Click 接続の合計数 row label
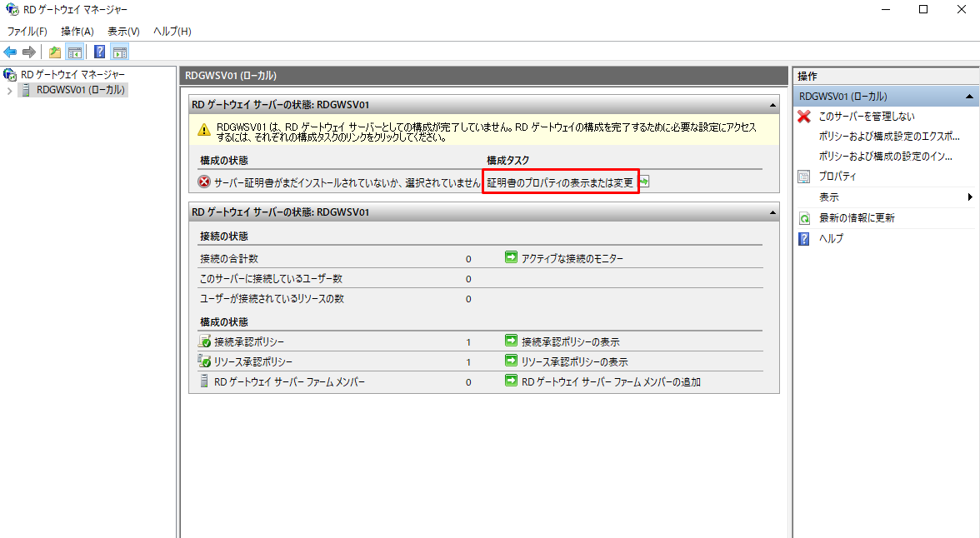Image resolution: width=980 pixels, height=538 pixels. (228, 259)
